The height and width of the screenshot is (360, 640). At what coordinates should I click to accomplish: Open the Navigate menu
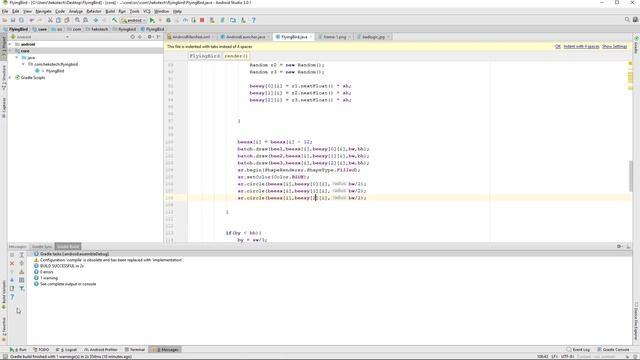(x=43, y=11)
